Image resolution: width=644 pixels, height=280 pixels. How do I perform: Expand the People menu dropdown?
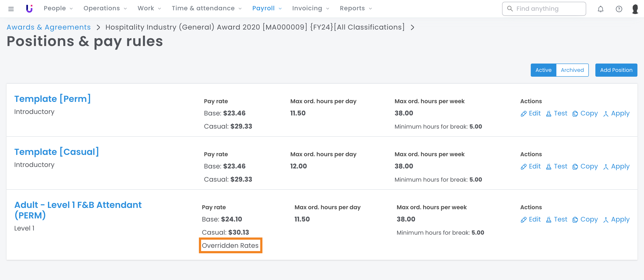click(x=58, y=9)
